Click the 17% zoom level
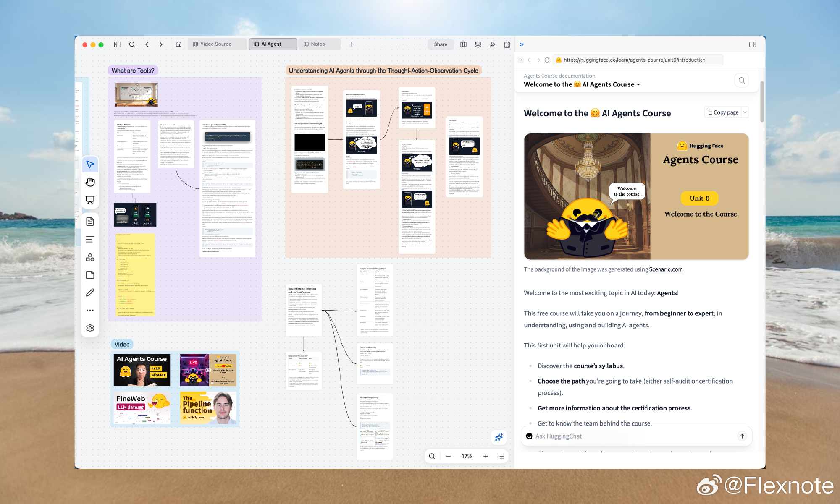 467,456
